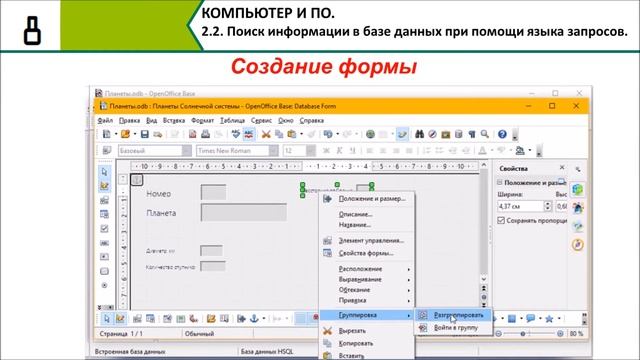Open the Navigator compass icon in the toolbar

pos(432,134)
